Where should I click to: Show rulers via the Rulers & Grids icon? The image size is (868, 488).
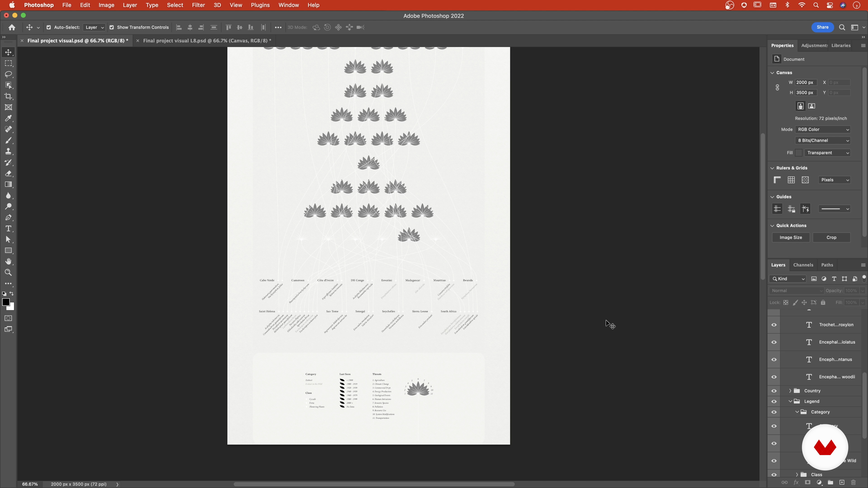pos(777,180)
